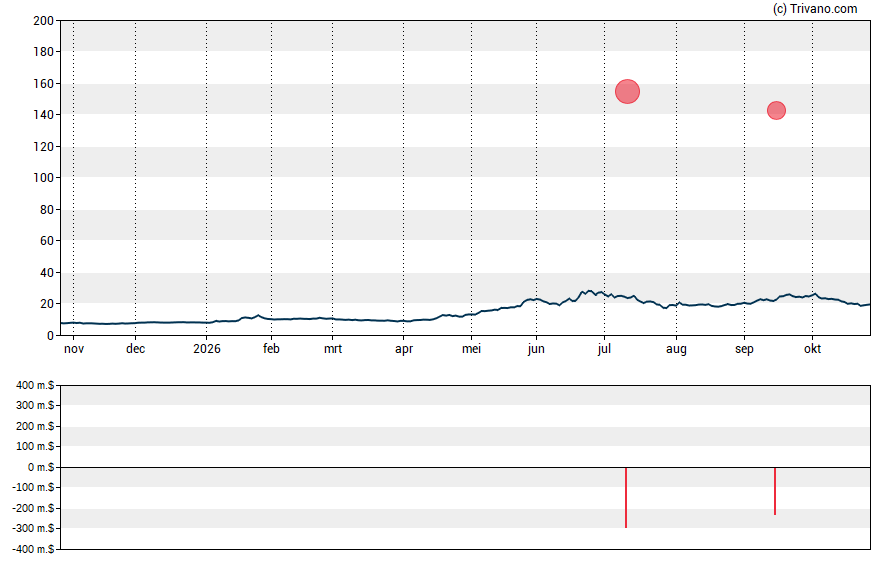This screenshot has width=888, height=565.
Task: Click the large red bubble in July
Action: 627,92
